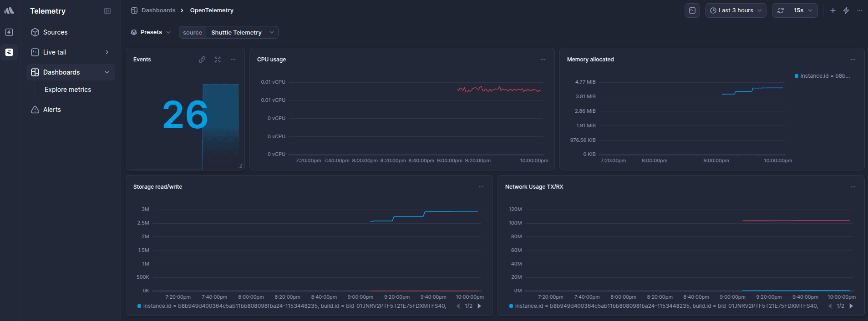Open Sources in the sidebar
This screenshot has height=321, width=868.
click(x=55, y=32)
